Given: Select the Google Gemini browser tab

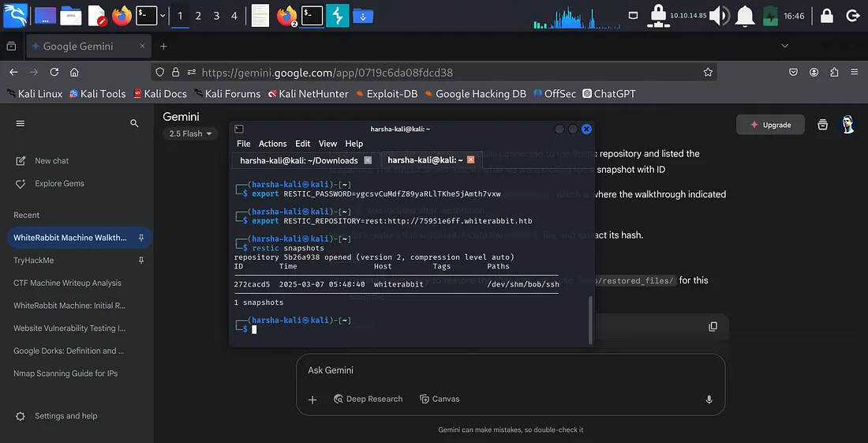Looking at the screenshot, I should tap(88, 47).
